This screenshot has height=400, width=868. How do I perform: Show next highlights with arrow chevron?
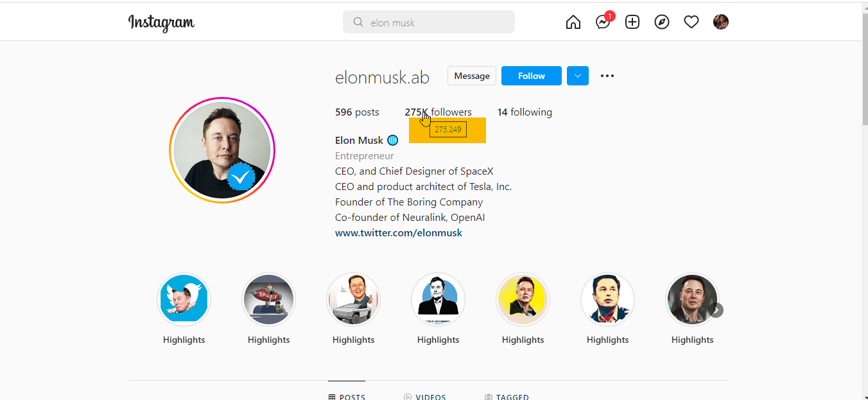[716, 310]
